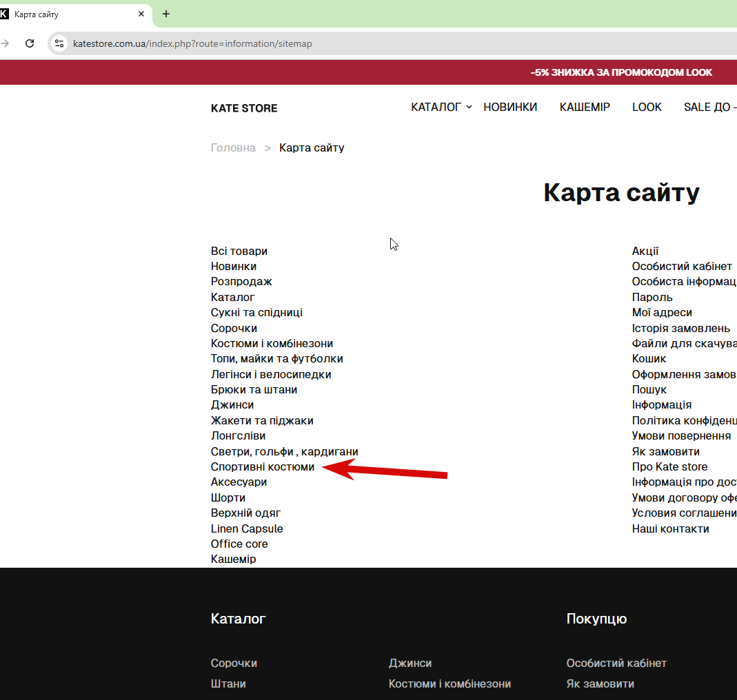The width and height of the screenshot is (737, 700).
Task: Open Брюки та штани link
Action: tap(254, 389)
